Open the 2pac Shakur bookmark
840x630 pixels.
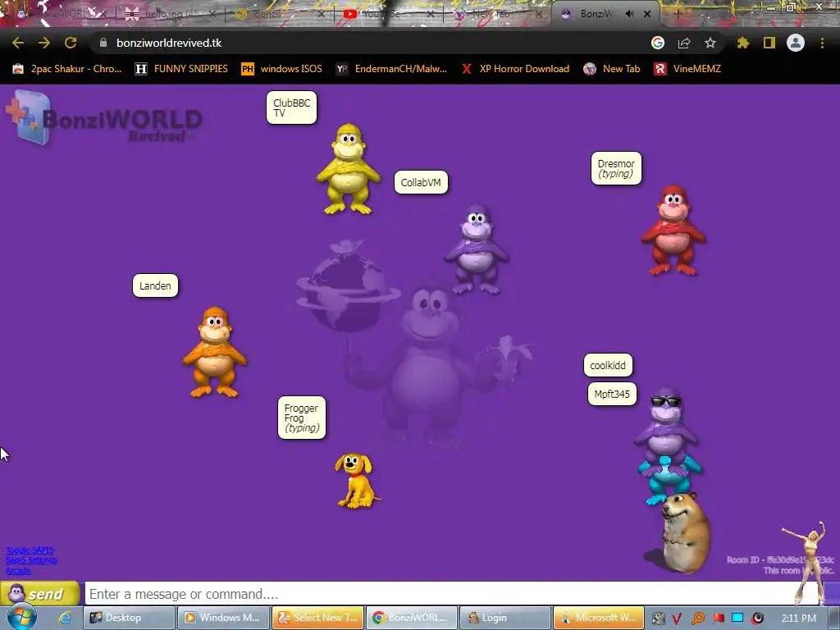67,69
